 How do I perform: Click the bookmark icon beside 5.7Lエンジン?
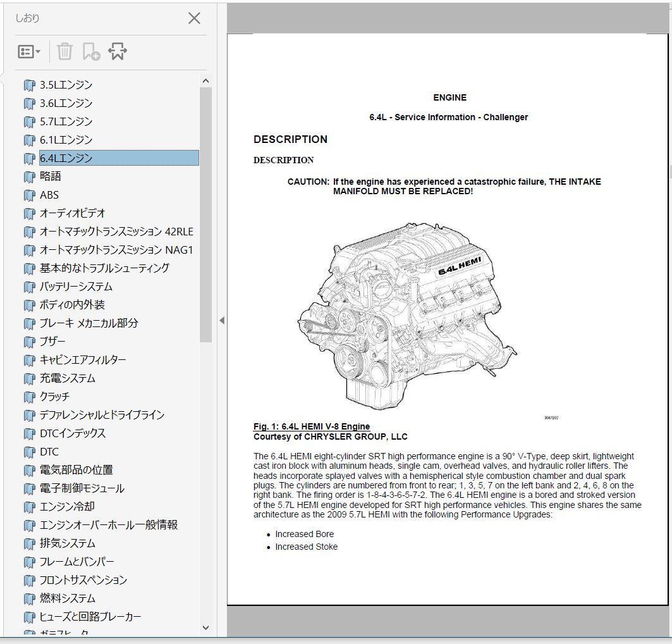tap(29, 122)
